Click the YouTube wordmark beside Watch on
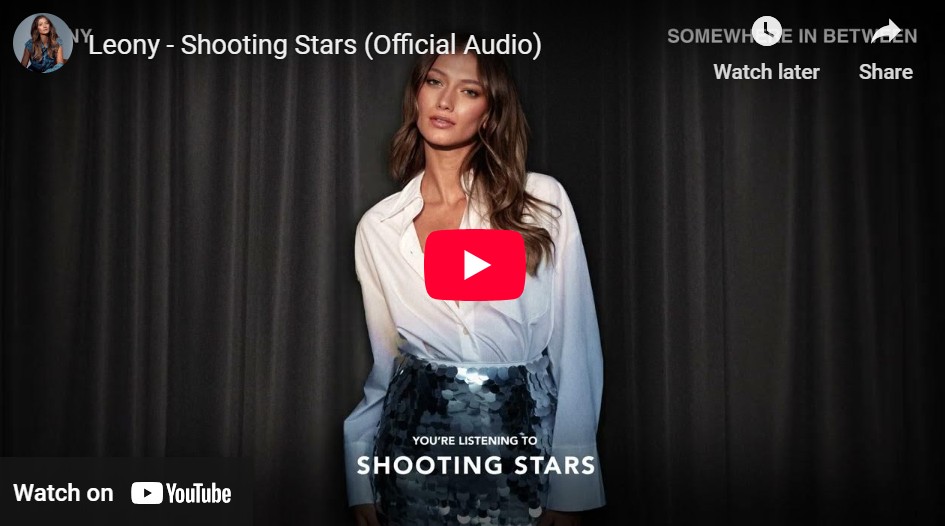This screenshot has height=526, width=945. (x=198, y=493)
